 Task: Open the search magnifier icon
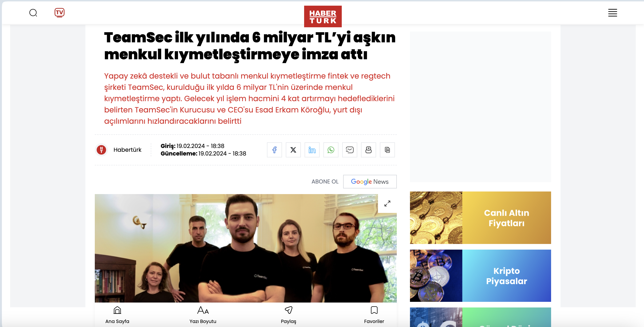33,13
